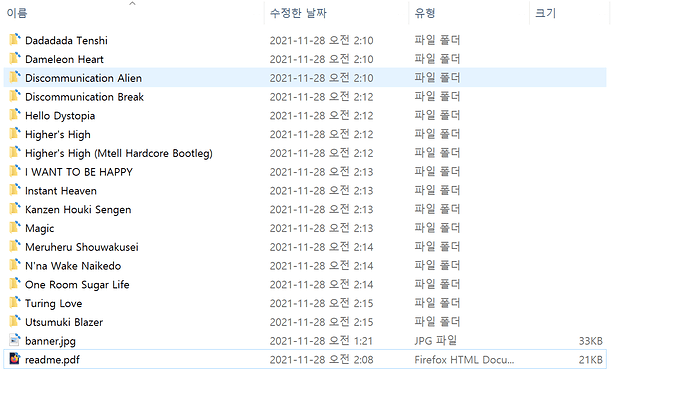Select the I WANT TO BE HAPPY name
Image resolution: width=690 pixels, height=404 pixels.
(79, 172)
